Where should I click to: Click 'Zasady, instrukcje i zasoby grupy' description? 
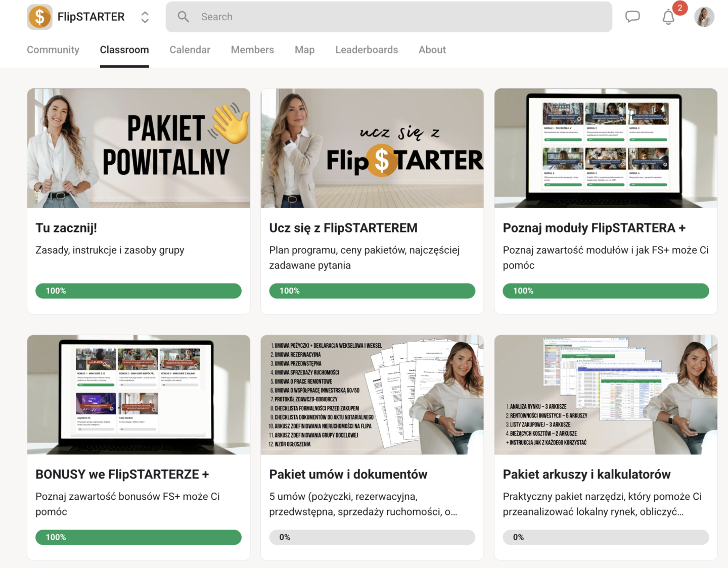pos(110,250)
